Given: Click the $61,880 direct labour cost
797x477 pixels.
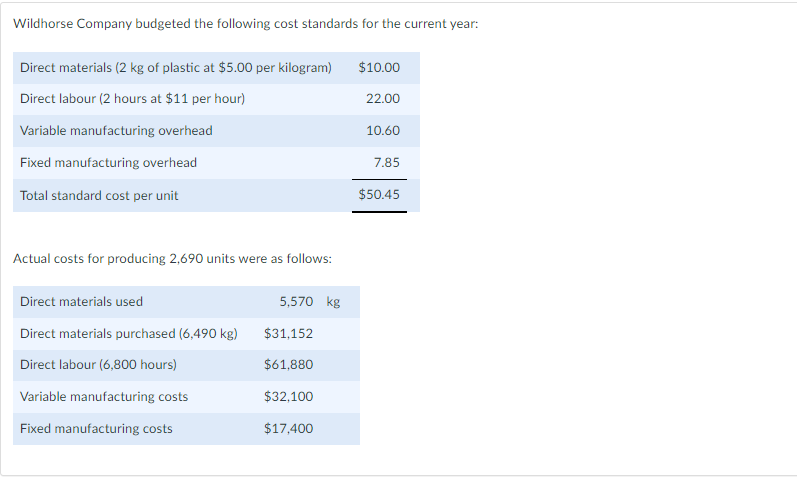Looking at the screenshot, I should pos(288,365).
